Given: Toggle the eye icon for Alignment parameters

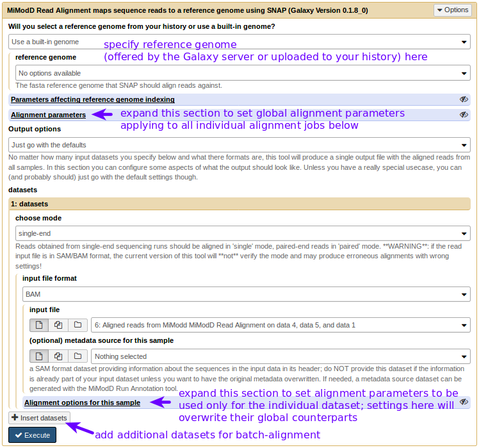Looking at the screenshot, I should (464, 115).
